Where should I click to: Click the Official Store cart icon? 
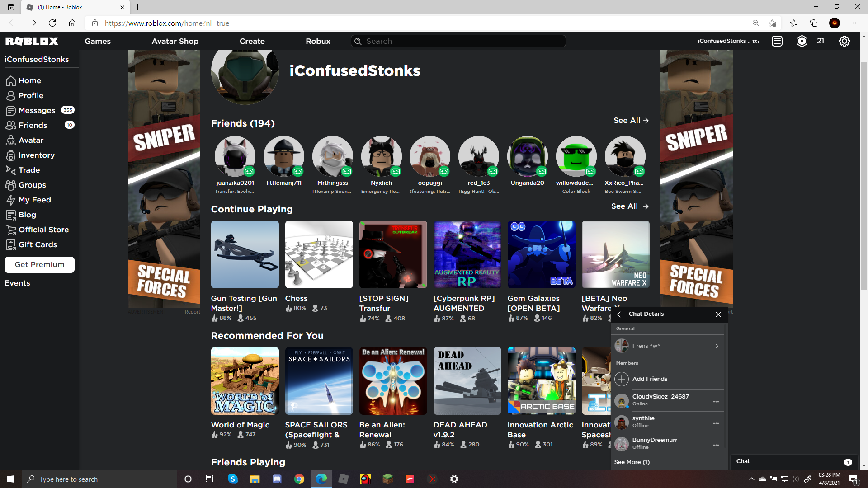click(x=11, y=230)
